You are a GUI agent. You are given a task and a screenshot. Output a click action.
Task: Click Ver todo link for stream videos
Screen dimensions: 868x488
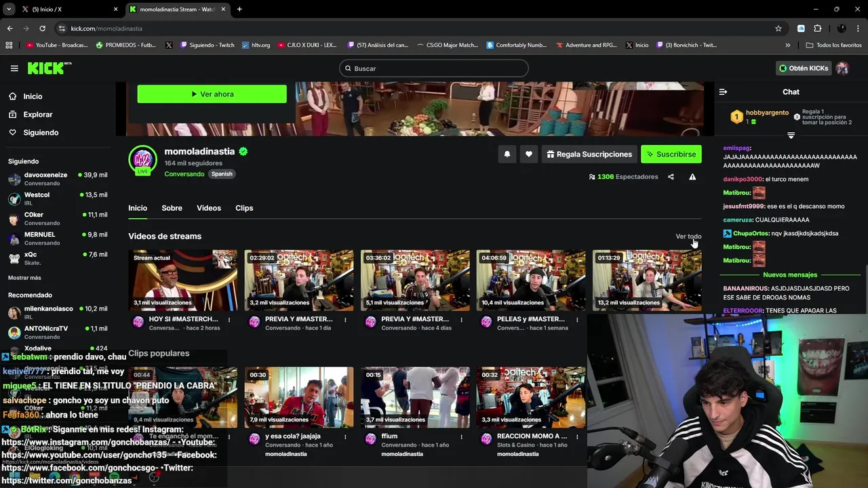tap(688, 237)
